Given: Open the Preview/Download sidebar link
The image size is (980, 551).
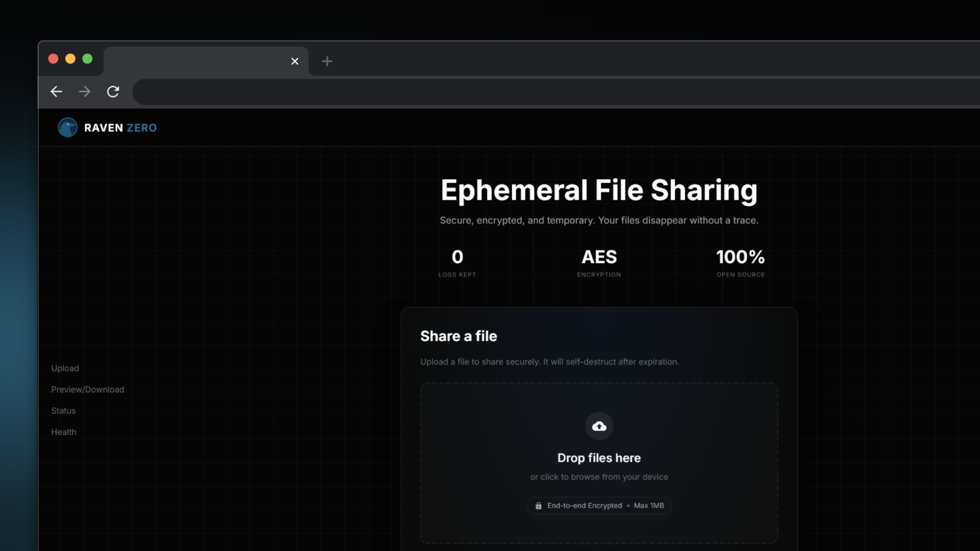Looking at the screenshot, I should (87, 389).
